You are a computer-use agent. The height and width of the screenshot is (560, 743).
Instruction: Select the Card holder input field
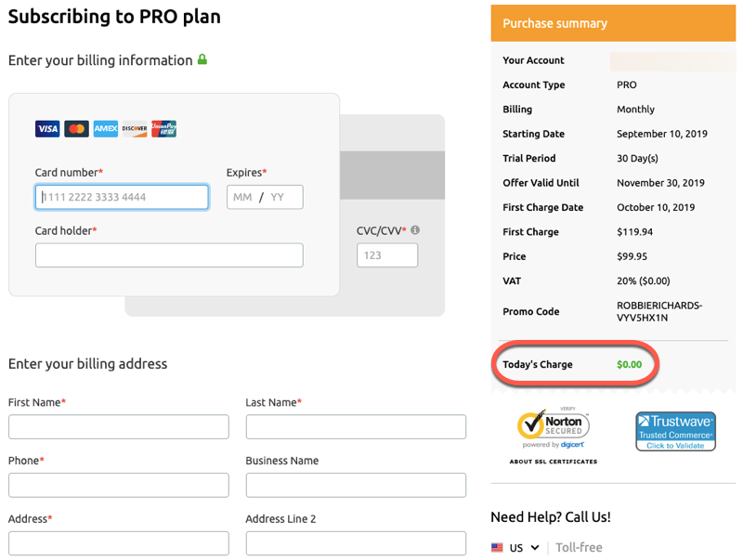click(169, 255)
